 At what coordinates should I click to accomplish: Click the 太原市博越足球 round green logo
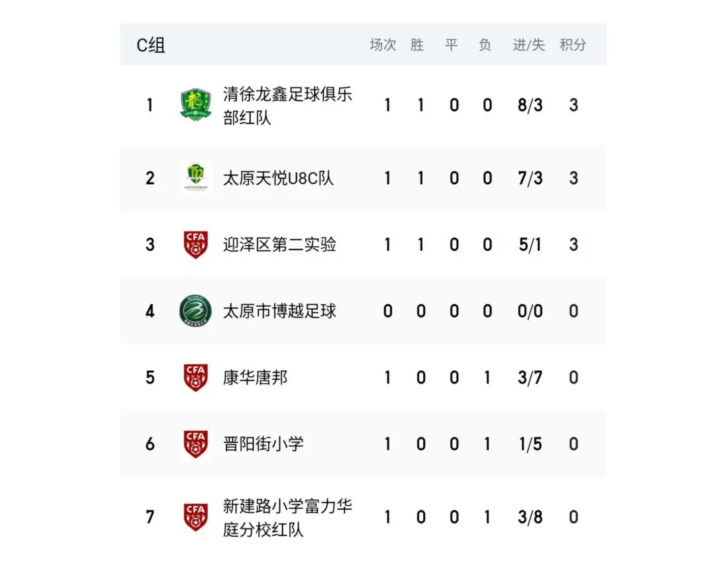195,311
